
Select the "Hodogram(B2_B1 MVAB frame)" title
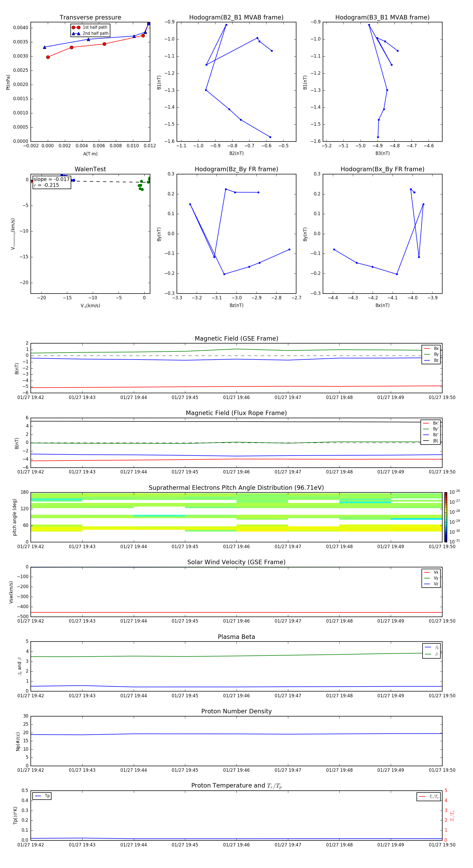(x=236, y=18)
